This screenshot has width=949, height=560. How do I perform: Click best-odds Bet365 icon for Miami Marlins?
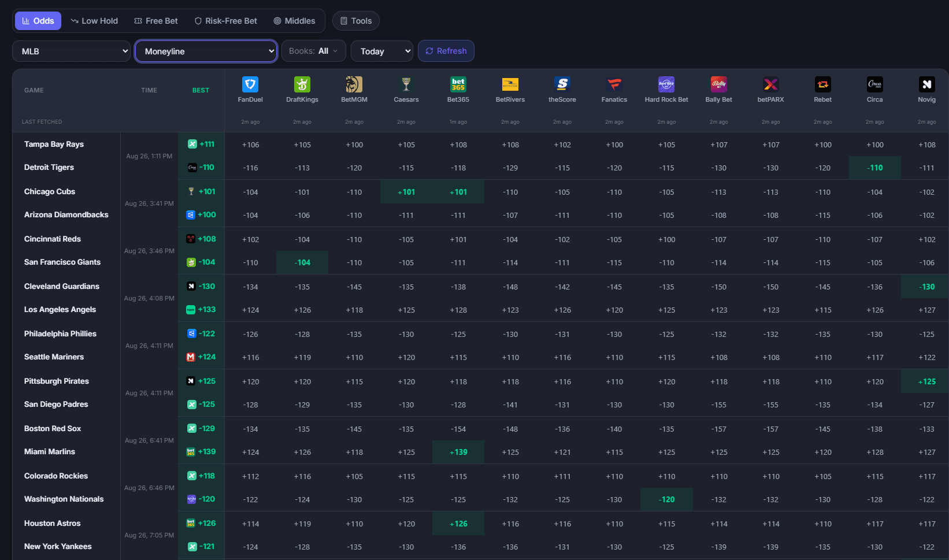[x=191, y=451]
